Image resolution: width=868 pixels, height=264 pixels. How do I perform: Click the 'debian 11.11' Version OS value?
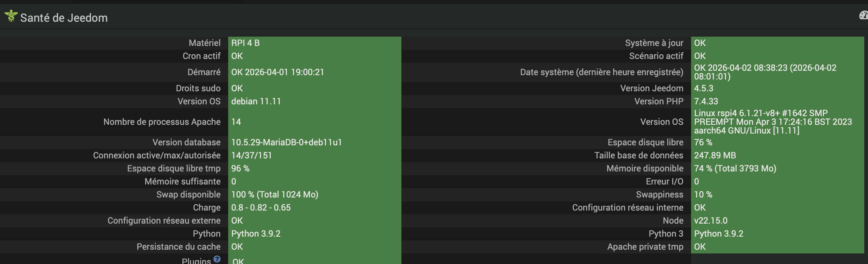[x=256, y=102]
